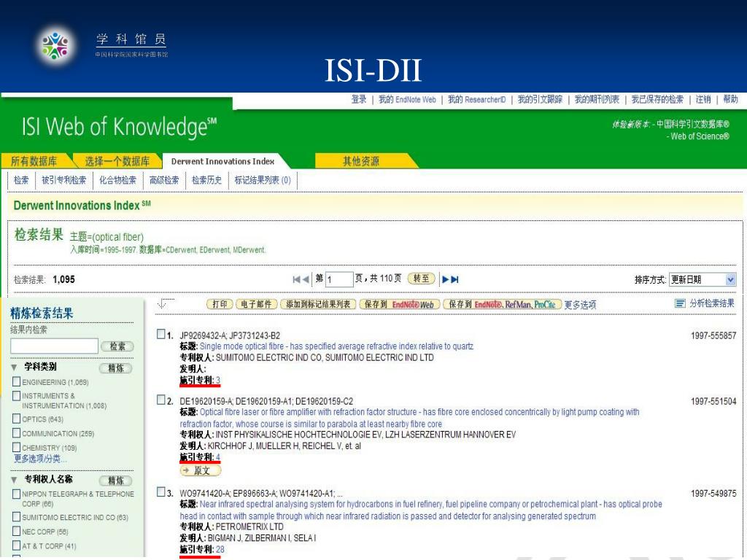Check INSTRUMENTS & INSTRUMENTATION category
The image size is (747, 560).
(x=16, y=396)
